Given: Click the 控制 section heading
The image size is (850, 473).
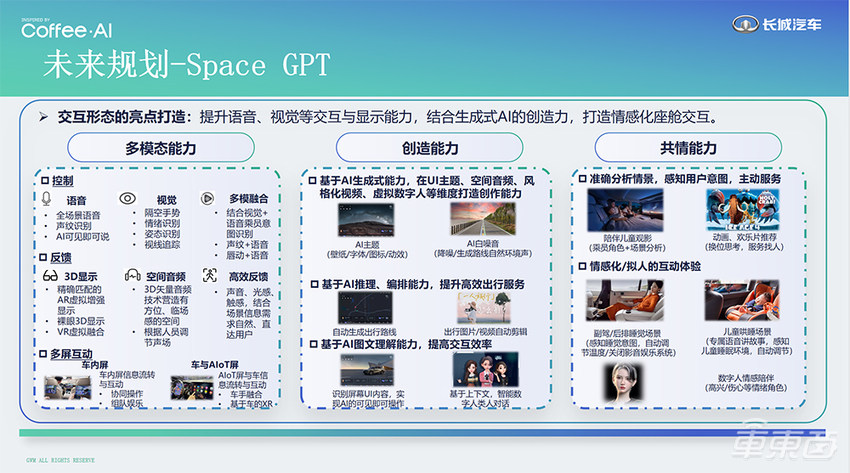Looking at the screenshot, I should pos(62,181).
